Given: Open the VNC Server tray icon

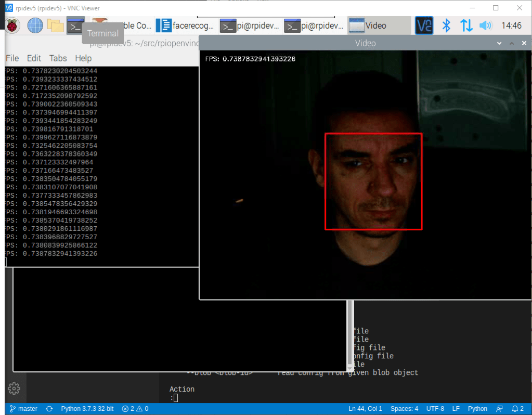Looking at the screenshot, I should (x=424, y=25).
